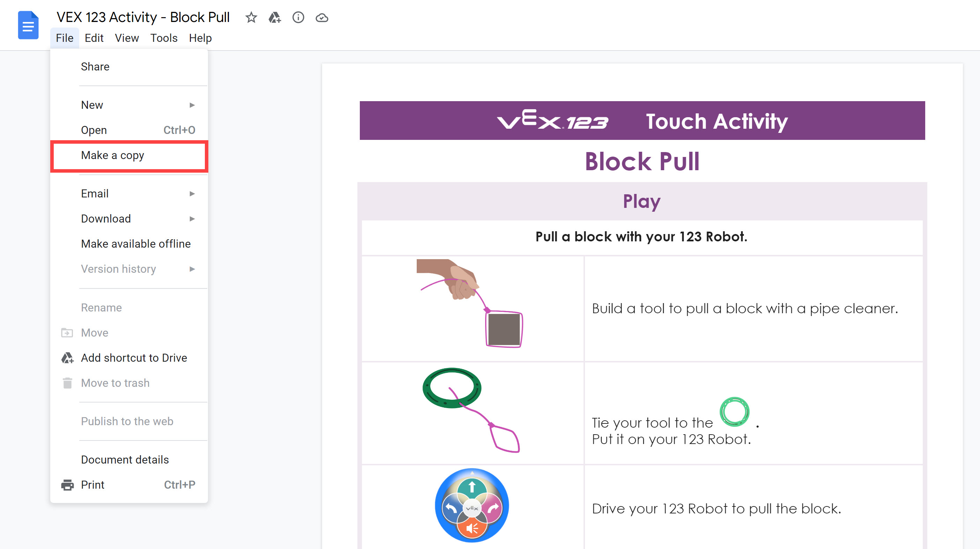
Task: Open document status via info icon
Action: point(298,17)
